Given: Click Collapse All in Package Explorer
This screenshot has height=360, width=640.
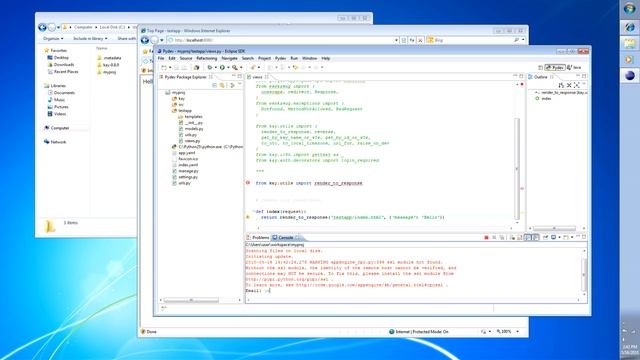Looking at the screenshot, I should 215,85.
